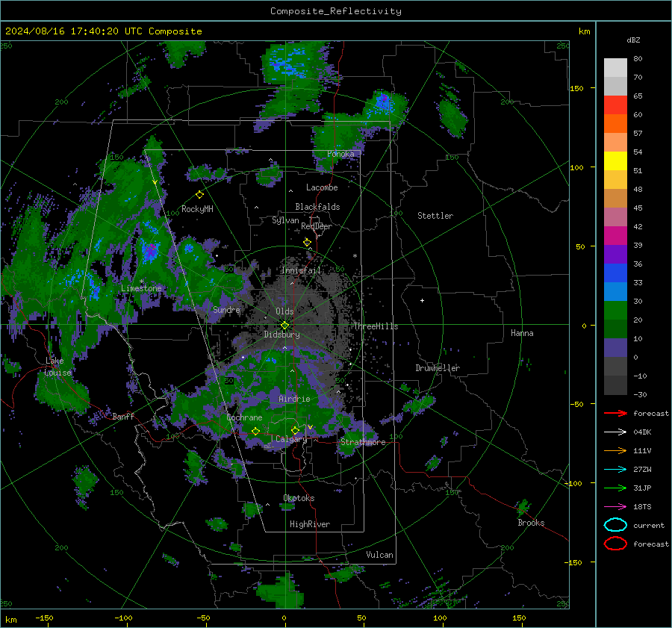Click the yellow diamond marker below RedDeer

(307, 243)
